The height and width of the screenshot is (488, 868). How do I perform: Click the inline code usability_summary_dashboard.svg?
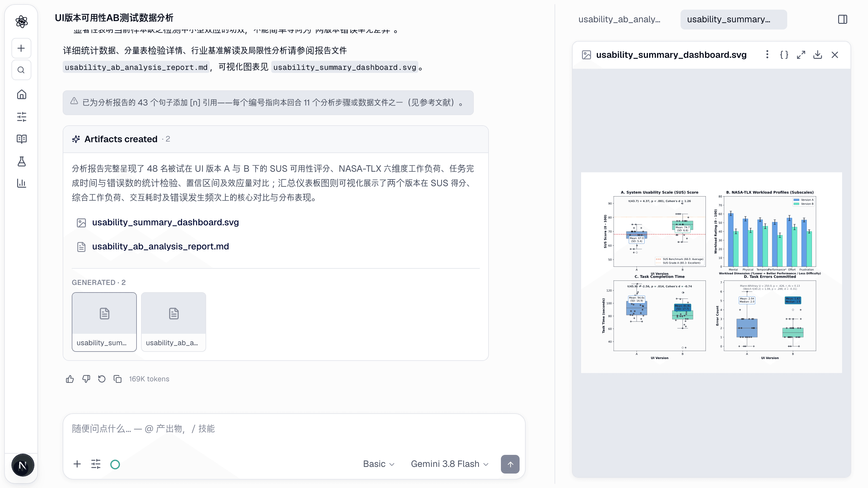344,67
